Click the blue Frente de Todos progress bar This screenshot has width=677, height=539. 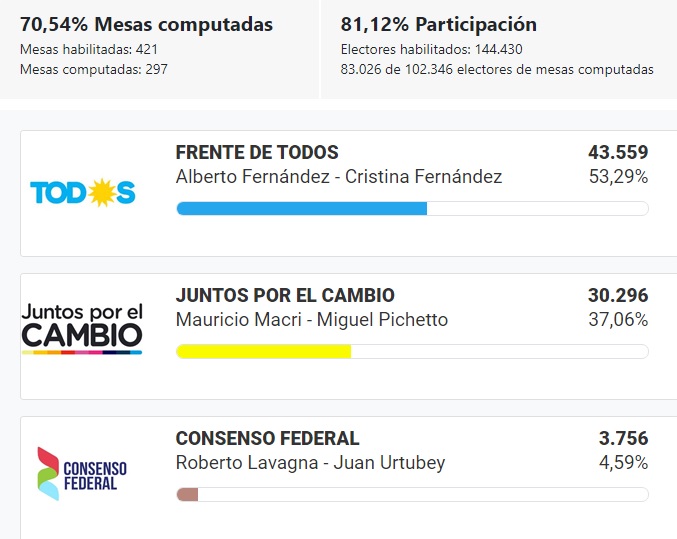(301, 208)
